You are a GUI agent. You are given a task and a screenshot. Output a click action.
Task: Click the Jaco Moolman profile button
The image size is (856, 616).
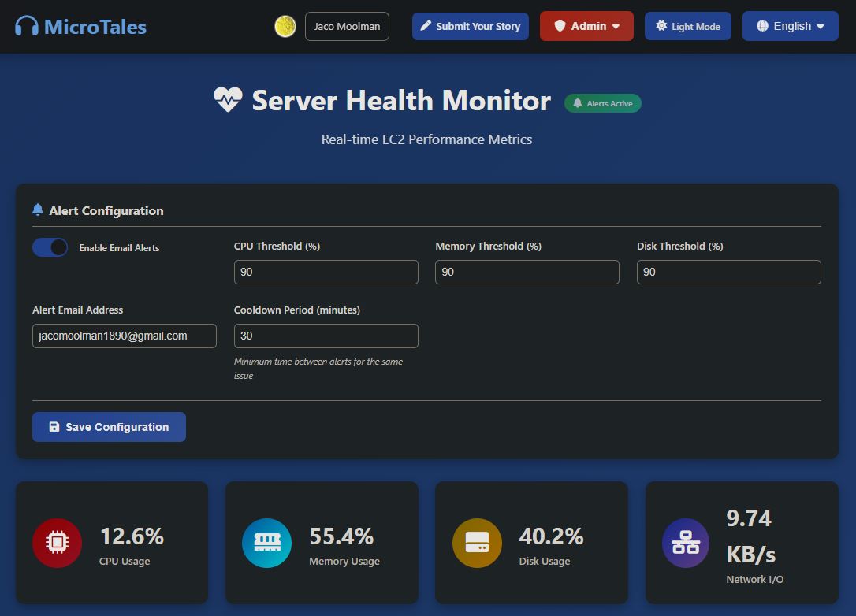tap(347, 26)
